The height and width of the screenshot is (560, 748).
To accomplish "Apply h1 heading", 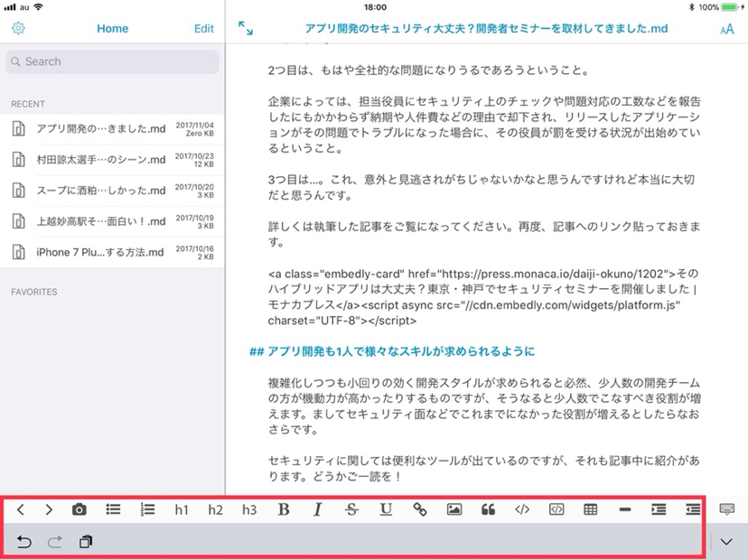I will (x=182, y=510).
